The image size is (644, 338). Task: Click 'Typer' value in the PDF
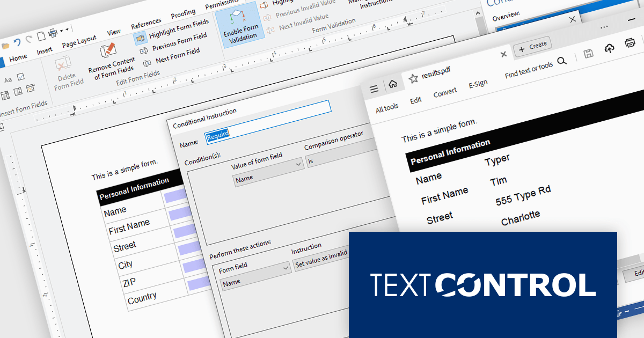coord(497,160)
